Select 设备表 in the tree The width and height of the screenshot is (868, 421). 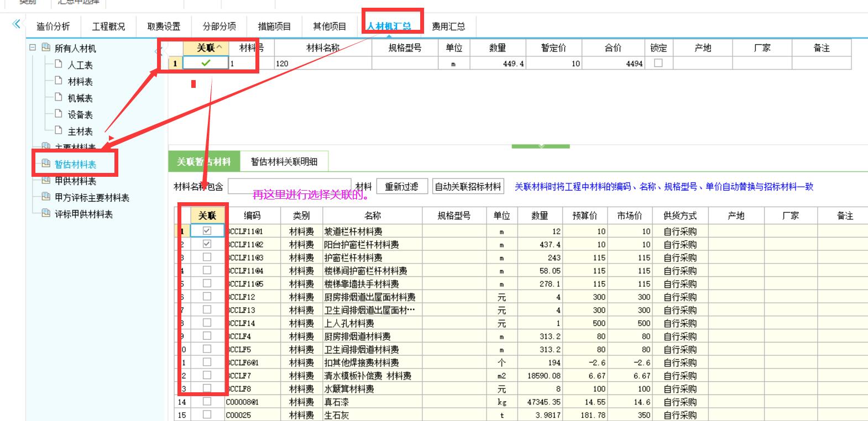coord(80,115)
